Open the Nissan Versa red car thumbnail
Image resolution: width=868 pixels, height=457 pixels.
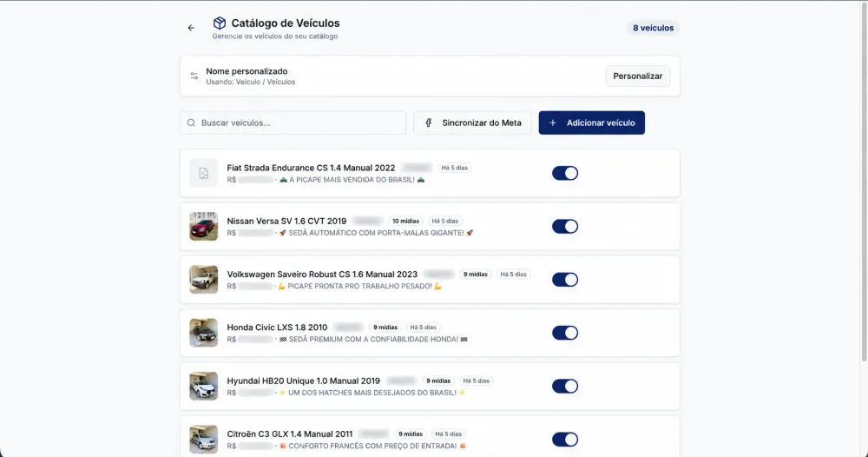204,227
